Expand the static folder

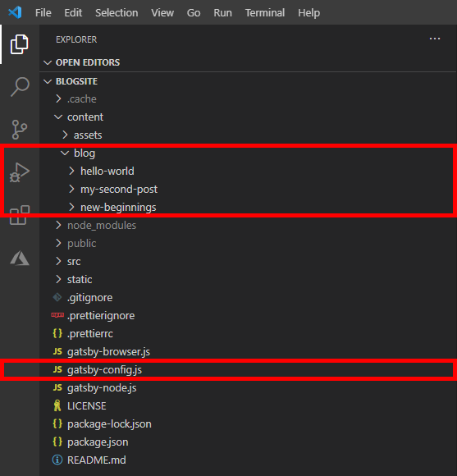point(58,279)
